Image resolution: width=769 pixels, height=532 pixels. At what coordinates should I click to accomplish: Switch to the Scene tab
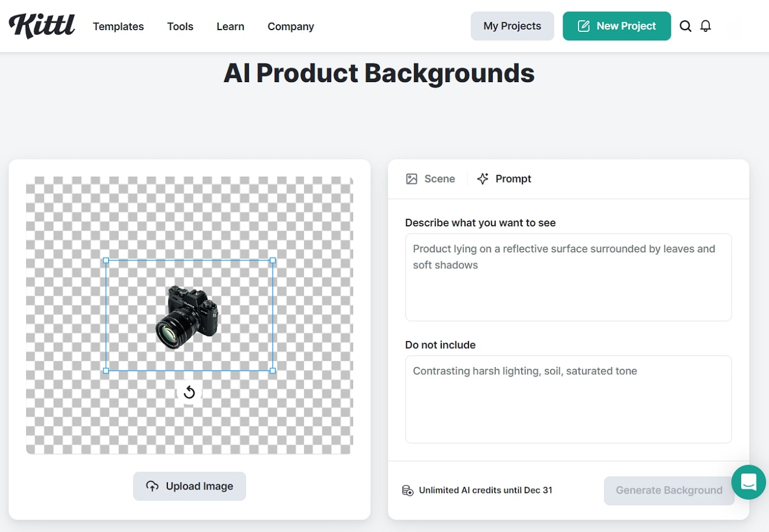coord(430,178)
